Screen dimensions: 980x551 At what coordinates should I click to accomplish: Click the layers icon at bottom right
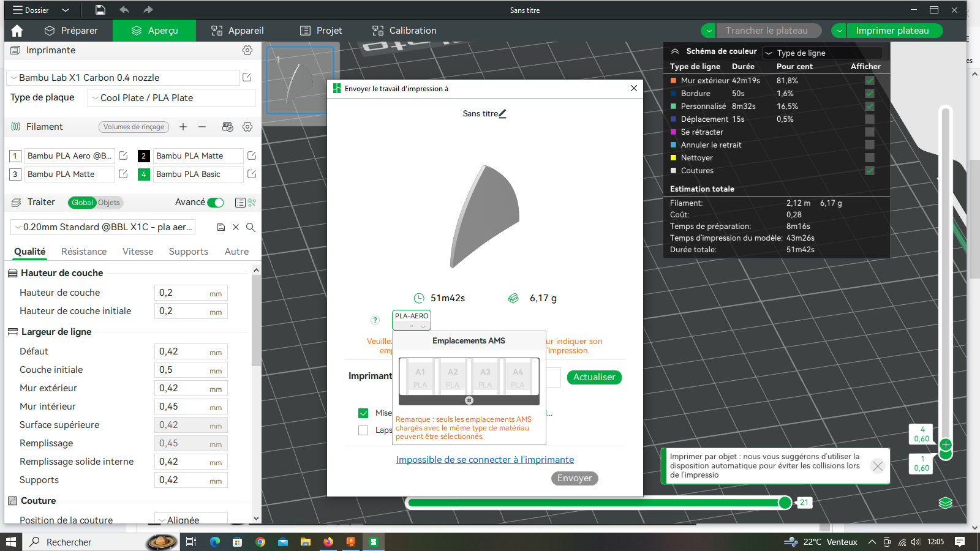click(945, 503)
